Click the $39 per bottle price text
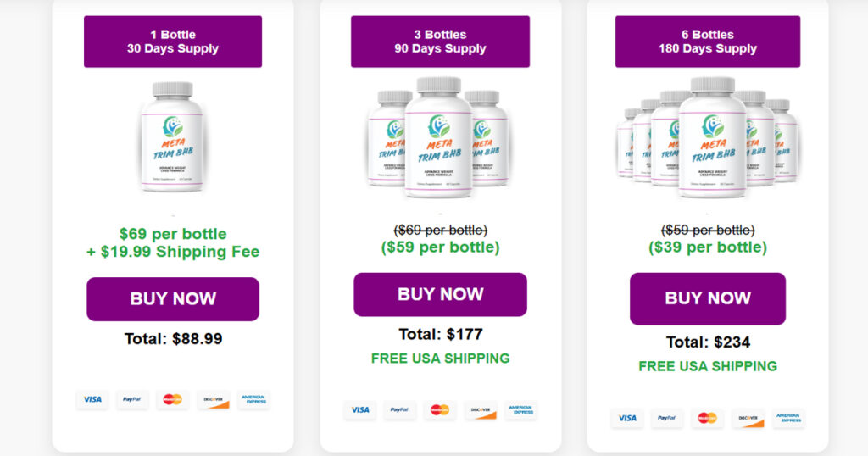Image resolution: width=868 pixels, height=456 pixels. click(x=708, y=247)
